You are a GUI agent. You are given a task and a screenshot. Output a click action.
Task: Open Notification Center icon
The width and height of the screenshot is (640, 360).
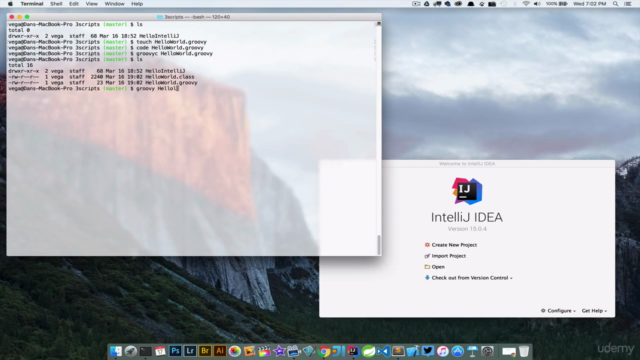pyautogui.click(x=628, y=4)
